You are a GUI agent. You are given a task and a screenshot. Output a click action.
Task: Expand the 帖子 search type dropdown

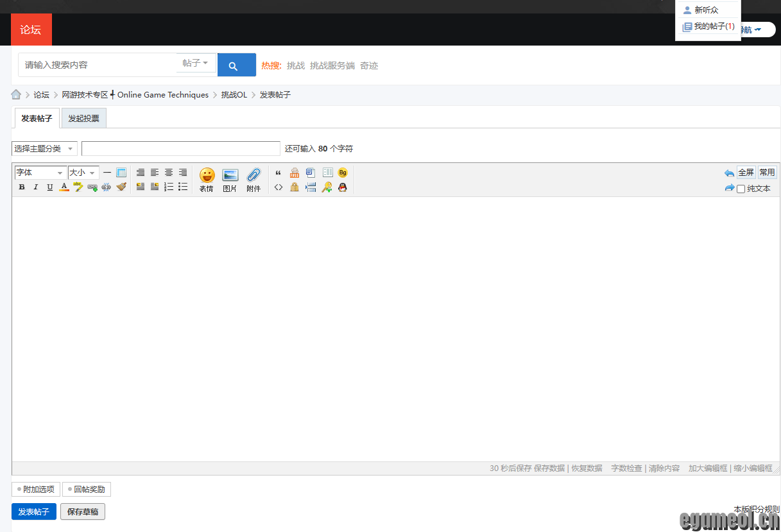click(x=196, y=64)
